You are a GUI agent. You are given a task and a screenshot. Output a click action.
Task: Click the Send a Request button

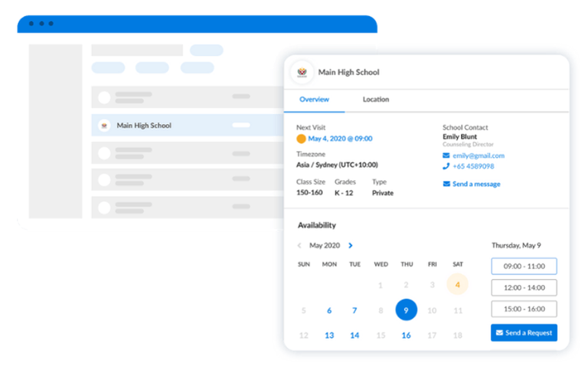pyautogui.click(x=524, y=333)
